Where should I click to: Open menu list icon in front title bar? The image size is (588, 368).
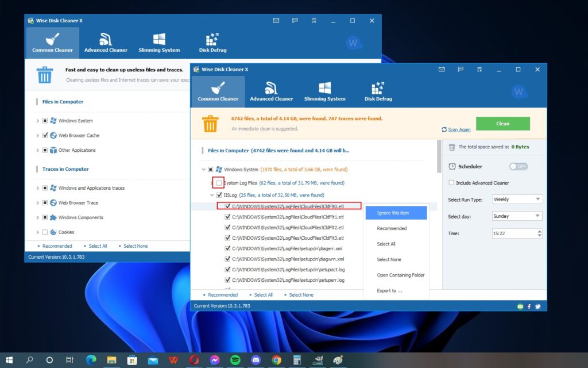(479, 70)
